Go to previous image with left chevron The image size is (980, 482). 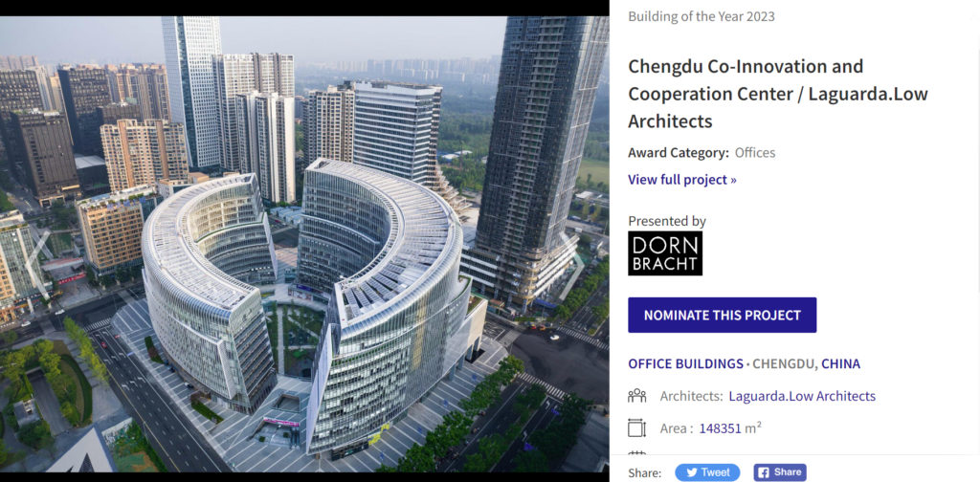click(x=37, y=265)
